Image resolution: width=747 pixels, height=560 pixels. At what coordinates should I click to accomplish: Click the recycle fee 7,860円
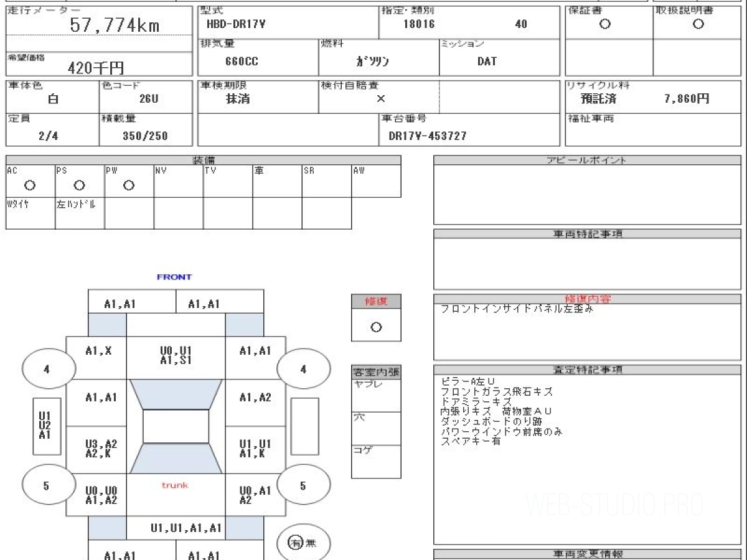pyautogui.click(x=686, y=99)
